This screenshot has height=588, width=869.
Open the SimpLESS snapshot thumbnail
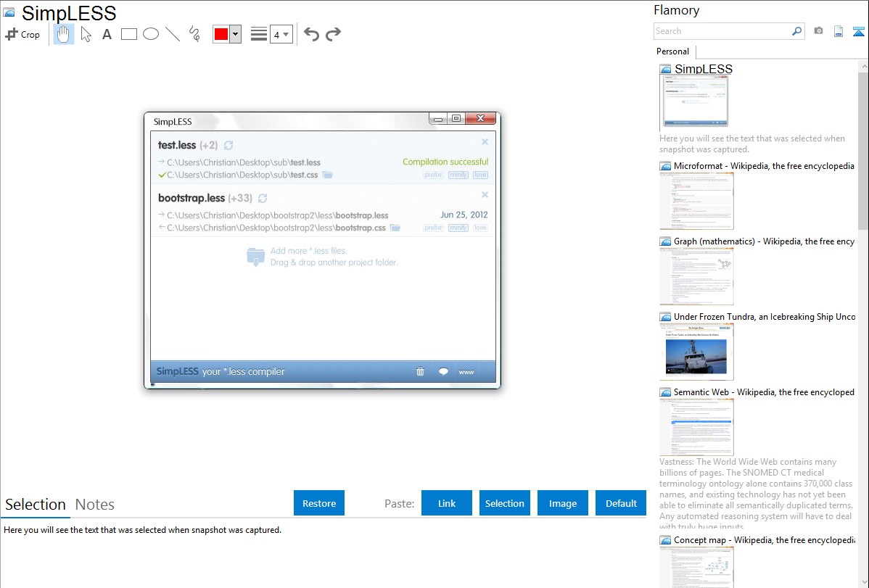click(x=696, y=101)
